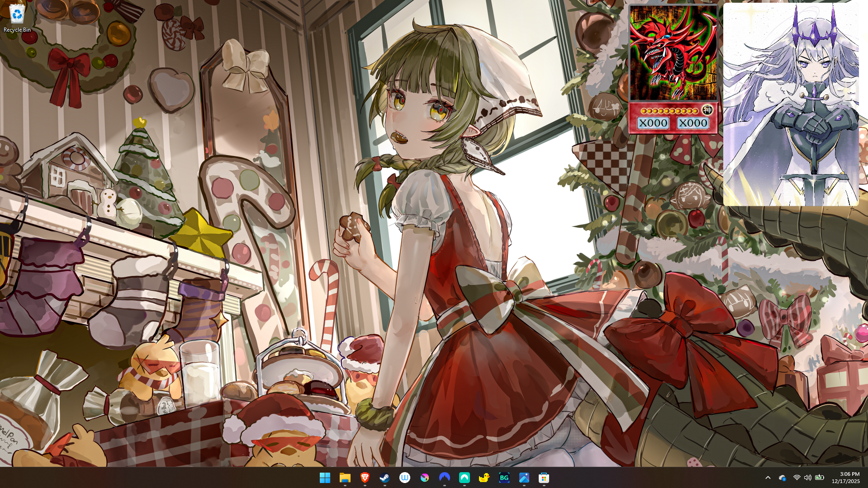Select the red dragon card widget
Image resolution: width=868 pixels, height=488 pixels.
tap(673, 69)
